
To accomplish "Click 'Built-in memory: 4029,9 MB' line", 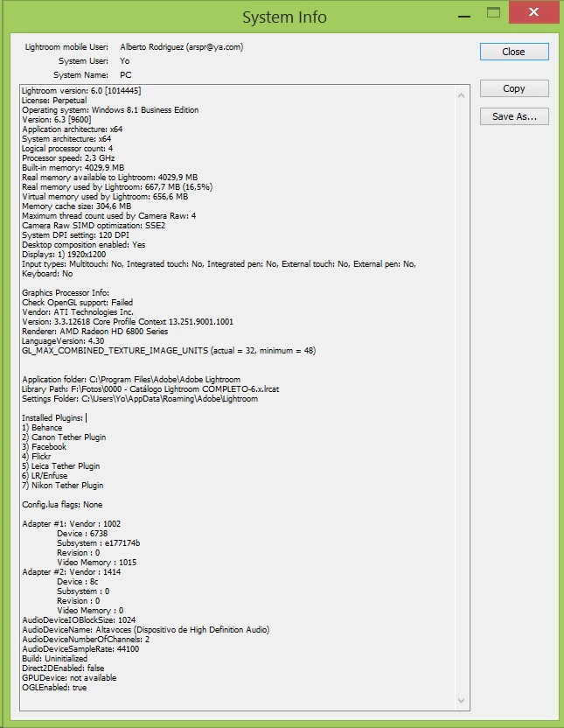I will (73, 168).
